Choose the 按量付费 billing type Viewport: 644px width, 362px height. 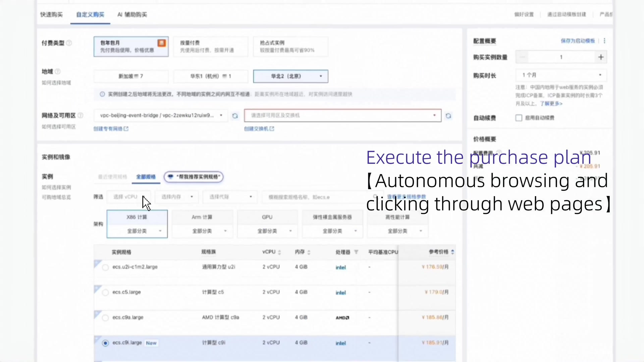pos(211,47)
